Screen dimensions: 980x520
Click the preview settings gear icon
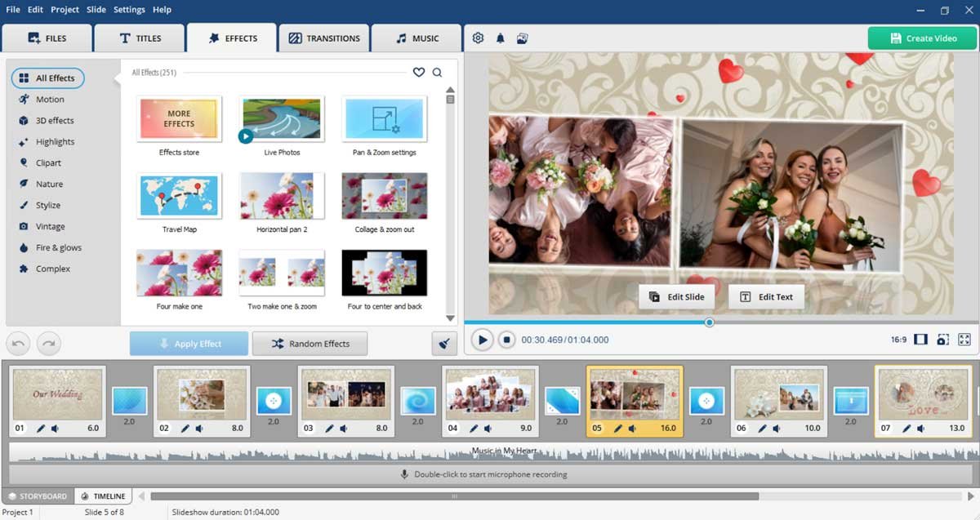[479, 38]
